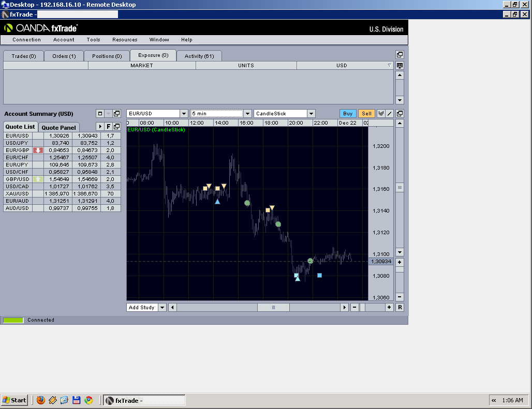
Task: Expand the quote list with the right arrow
Action: (100, 126)
